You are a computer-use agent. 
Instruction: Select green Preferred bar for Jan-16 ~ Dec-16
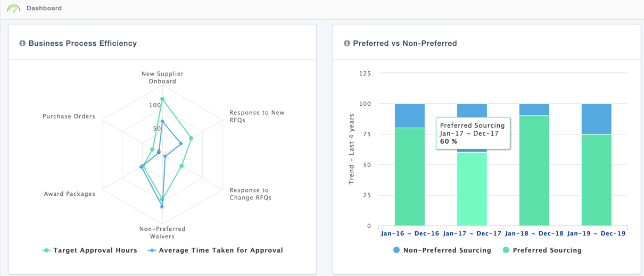click(410, 177)
